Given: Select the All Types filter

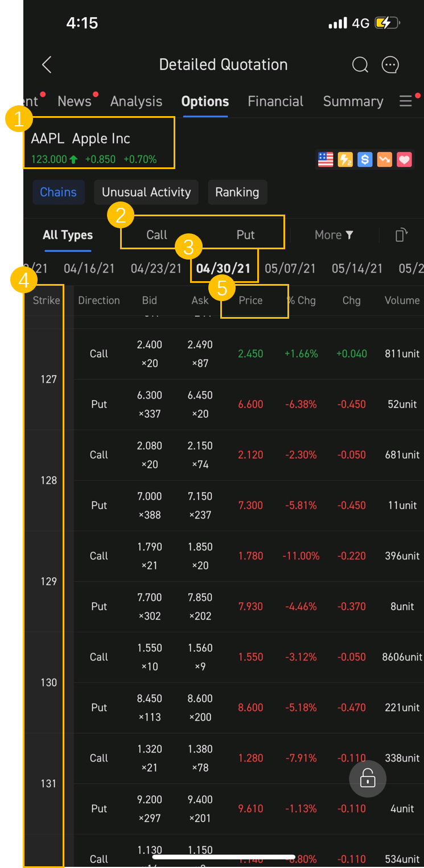Looking at the screenshot, I should pyautogui.click(x=68, y=235).
